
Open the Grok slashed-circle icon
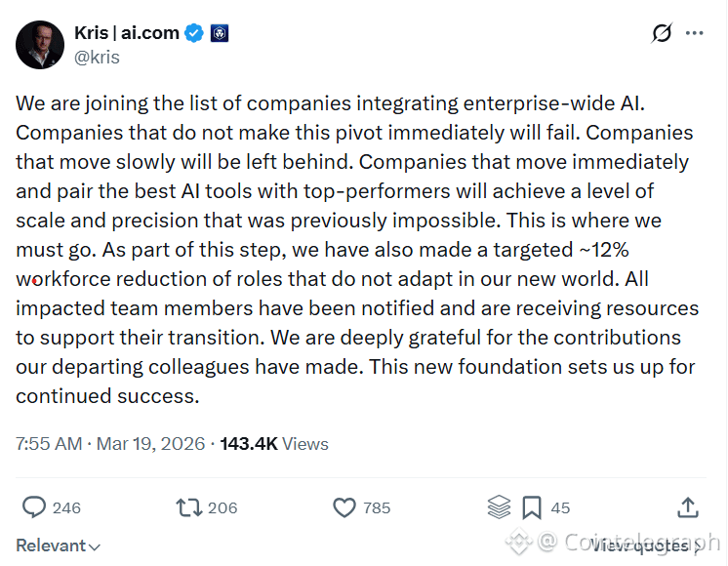662,33
